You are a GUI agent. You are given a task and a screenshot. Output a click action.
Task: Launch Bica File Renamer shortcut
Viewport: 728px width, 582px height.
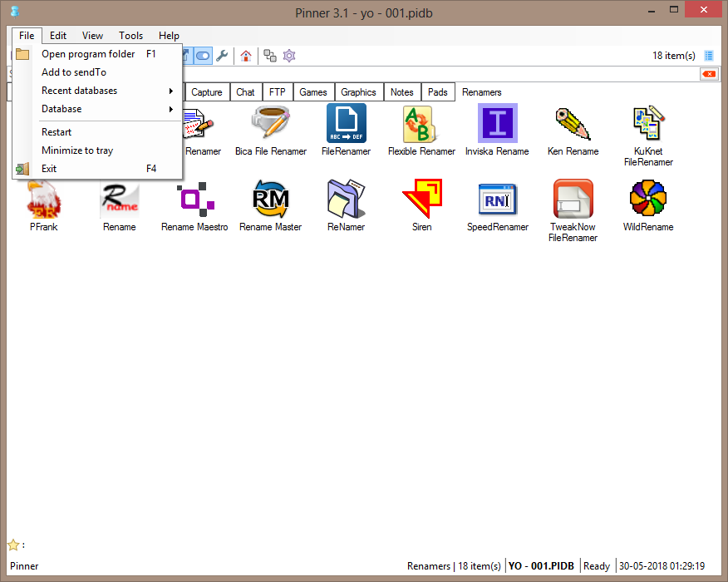tap(271, 131)
